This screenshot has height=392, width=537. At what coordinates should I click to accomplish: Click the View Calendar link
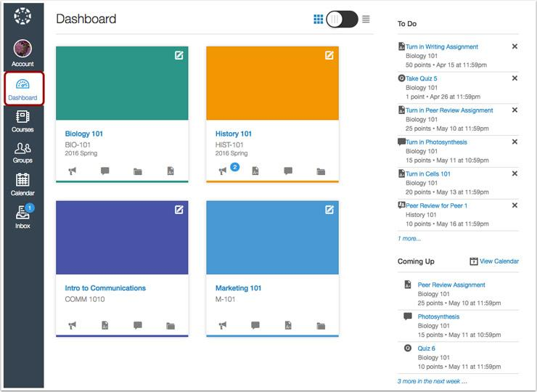pos(499,261)
